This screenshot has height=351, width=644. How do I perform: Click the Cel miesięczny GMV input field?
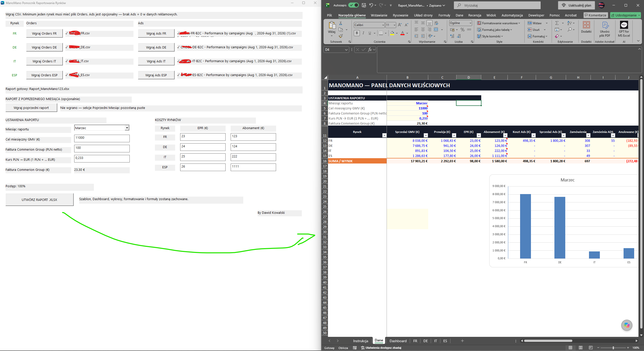tap(102, 138)
